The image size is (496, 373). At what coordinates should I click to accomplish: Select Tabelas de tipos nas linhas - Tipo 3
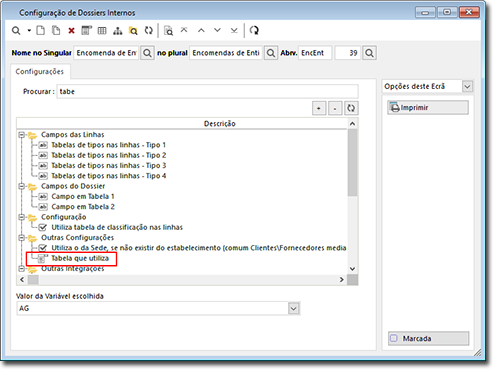point(109,166)
